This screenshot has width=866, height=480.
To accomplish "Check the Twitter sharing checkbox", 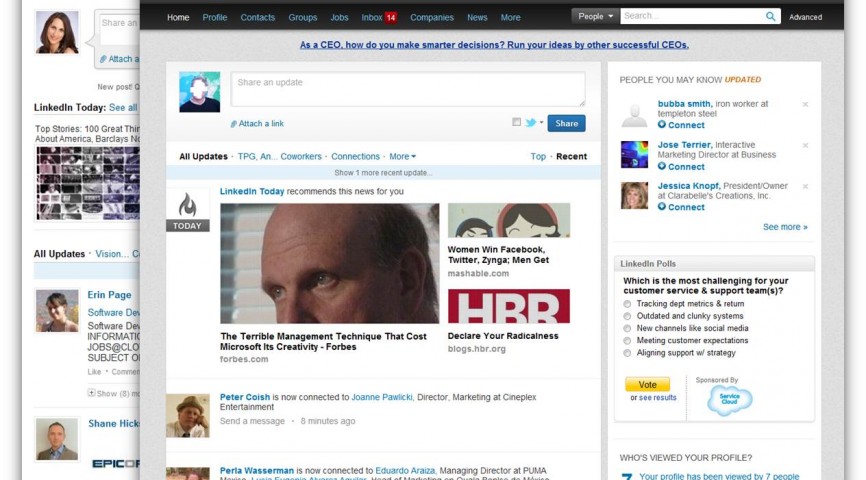I will 517,123.
